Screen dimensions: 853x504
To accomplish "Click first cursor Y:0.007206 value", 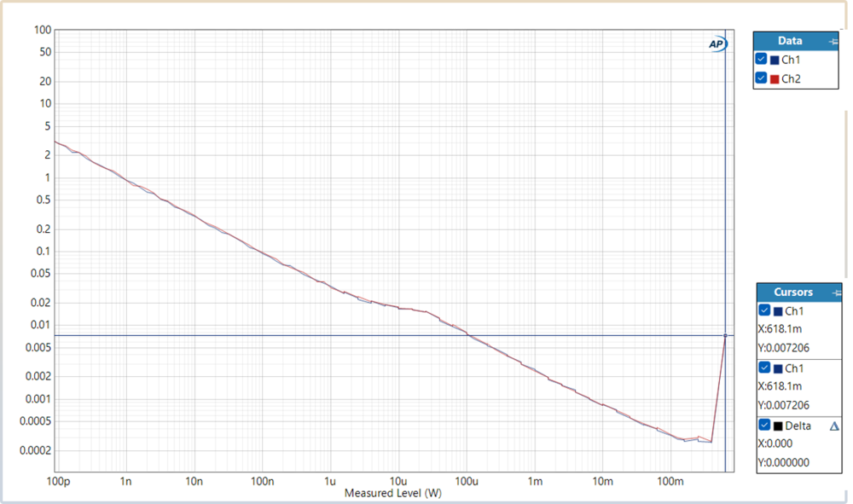I will tap(783, 348).
